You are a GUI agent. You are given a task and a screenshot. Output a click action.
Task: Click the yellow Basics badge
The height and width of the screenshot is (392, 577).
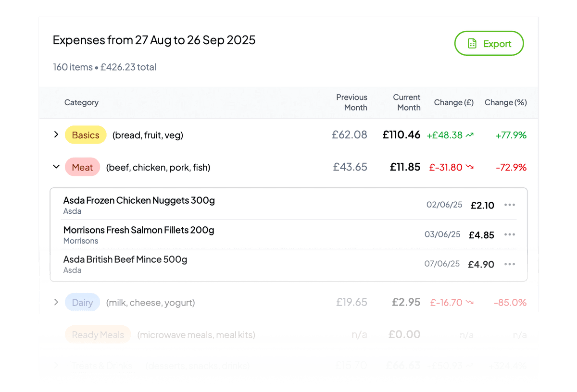(86, 135)
